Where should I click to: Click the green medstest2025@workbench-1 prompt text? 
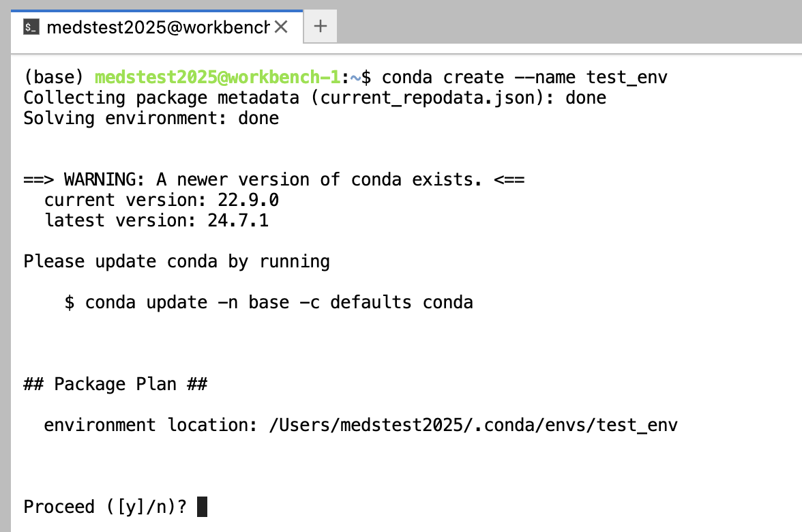pyautogui.click(x=218, y=77)
